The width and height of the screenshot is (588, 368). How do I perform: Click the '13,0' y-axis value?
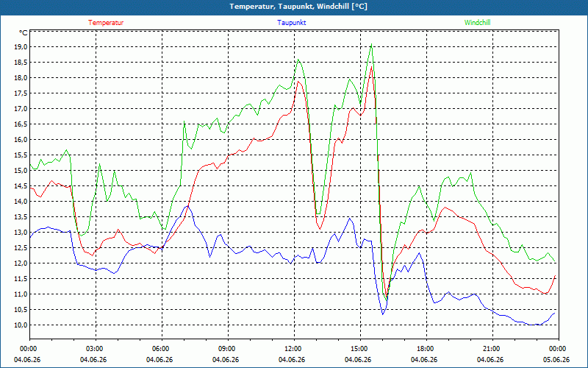[21, 233]
